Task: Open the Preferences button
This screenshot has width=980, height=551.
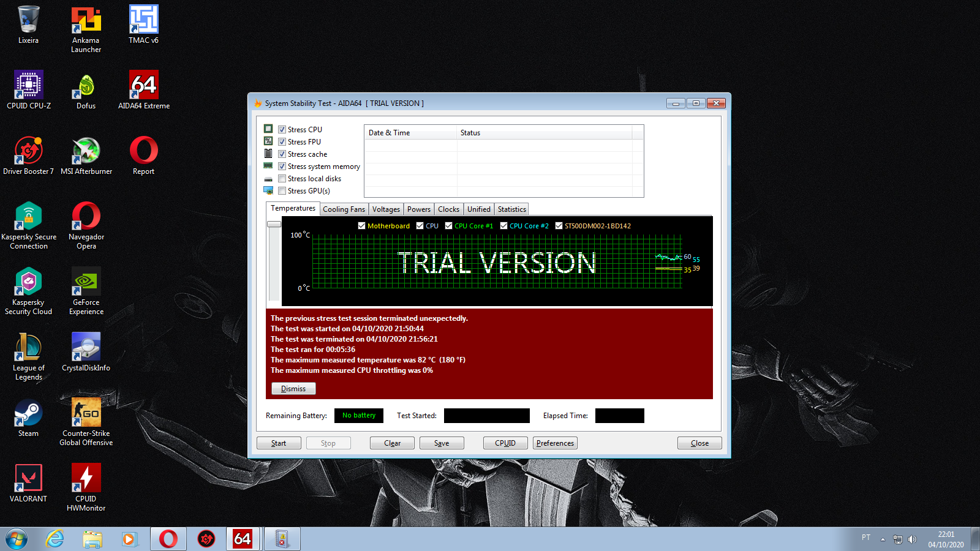Action: [x=555, y=443]
